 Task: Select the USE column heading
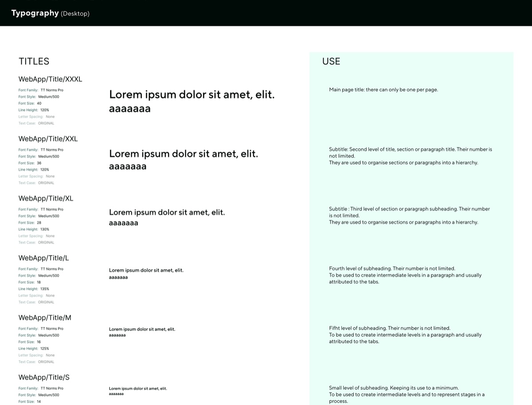pos(331,62)
